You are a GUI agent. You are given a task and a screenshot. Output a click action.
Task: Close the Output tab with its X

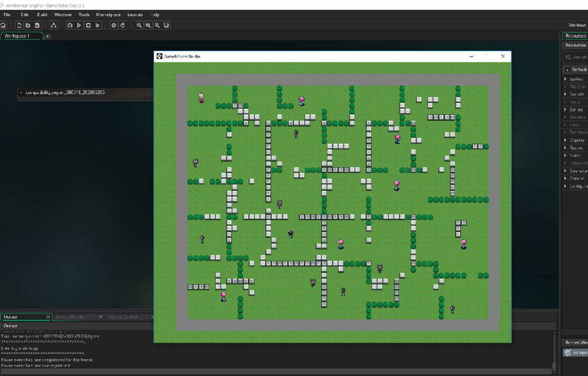[x=48, y=317]
